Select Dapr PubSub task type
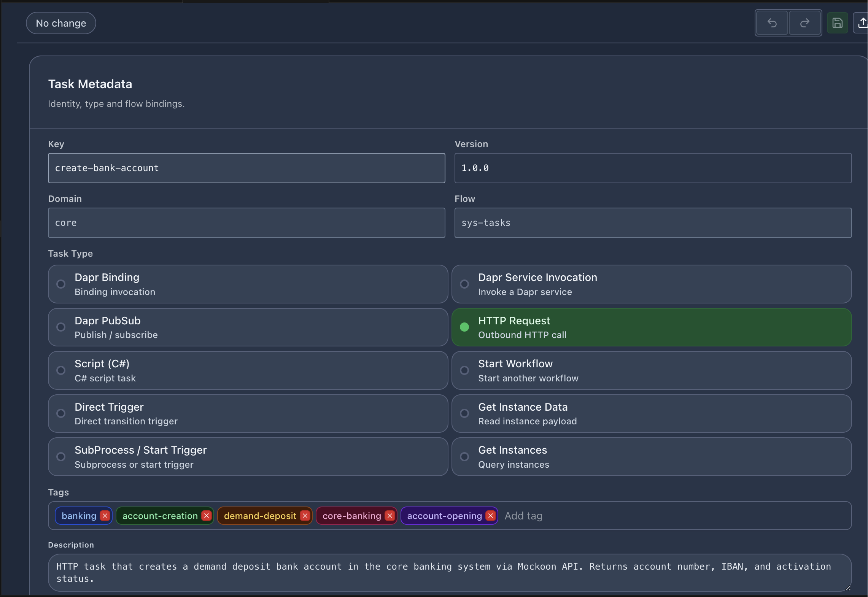This screenshot has width=868, height=597. coord(248,327)
